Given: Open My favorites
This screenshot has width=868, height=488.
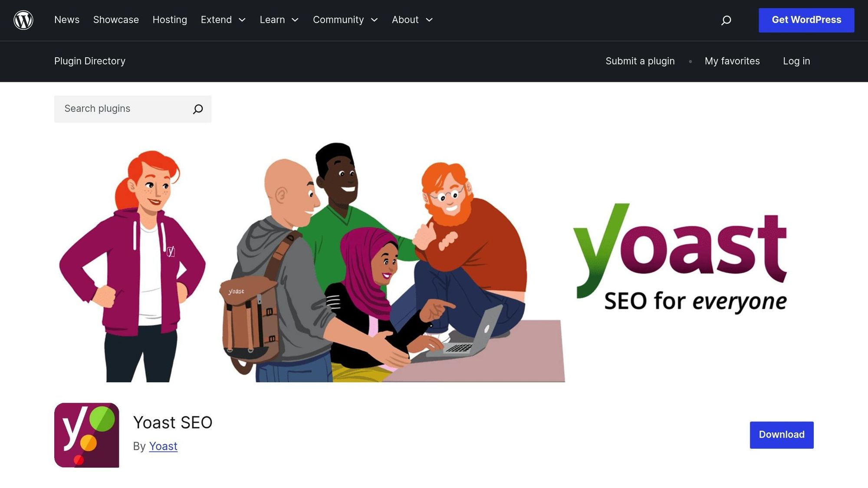Looking at the screenshot, I should (x=732, y=61).
